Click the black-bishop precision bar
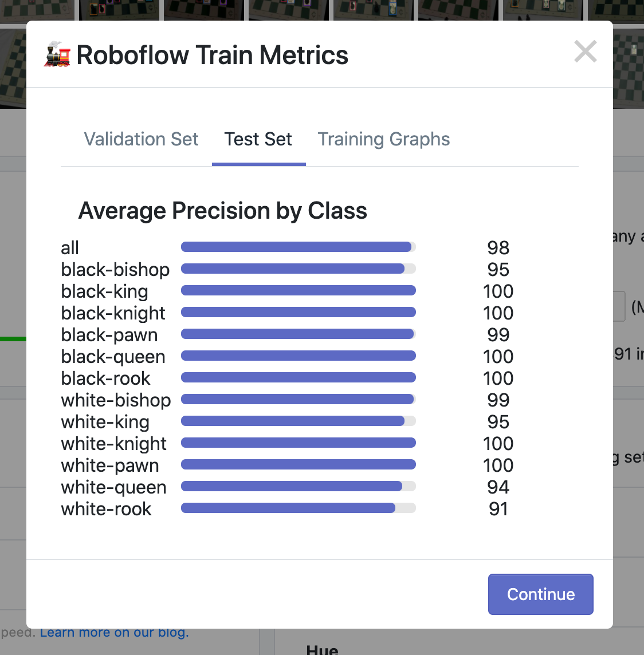The width and height of the screenshot is (644, 655). tap(299, 269)
